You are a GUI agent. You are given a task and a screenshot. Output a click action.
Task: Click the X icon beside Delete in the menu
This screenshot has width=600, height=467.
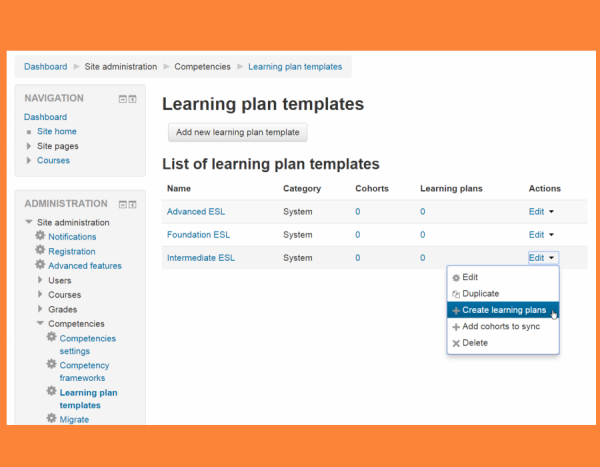tap(456, 343)
